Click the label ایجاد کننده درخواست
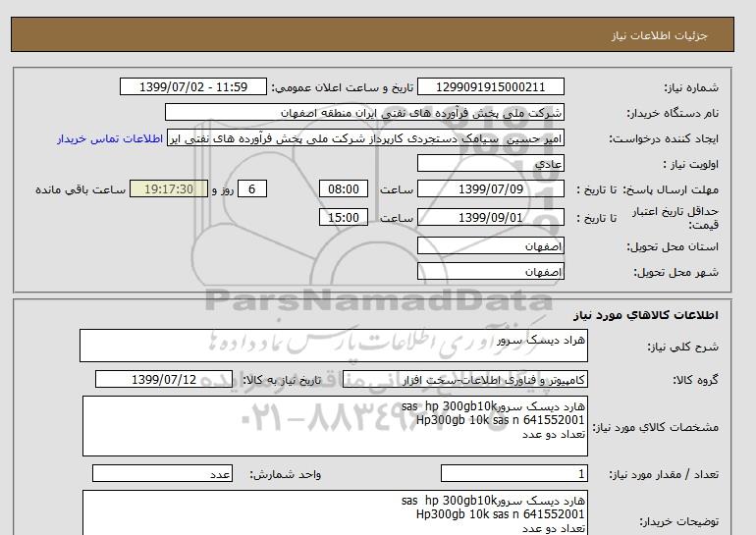Viewport: 756px width, 535px height. [x=664, y=138]
